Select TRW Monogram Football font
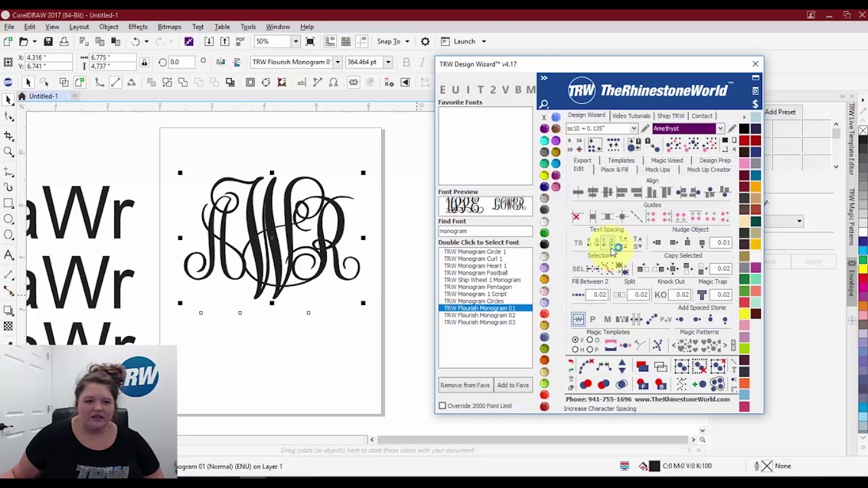Viewport: 868px width, 488px height. (475, 273)
